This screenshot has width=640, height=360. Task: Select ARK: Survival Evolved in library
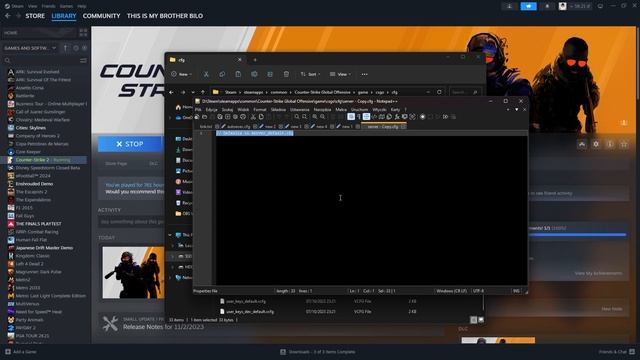tap(37, 72)
